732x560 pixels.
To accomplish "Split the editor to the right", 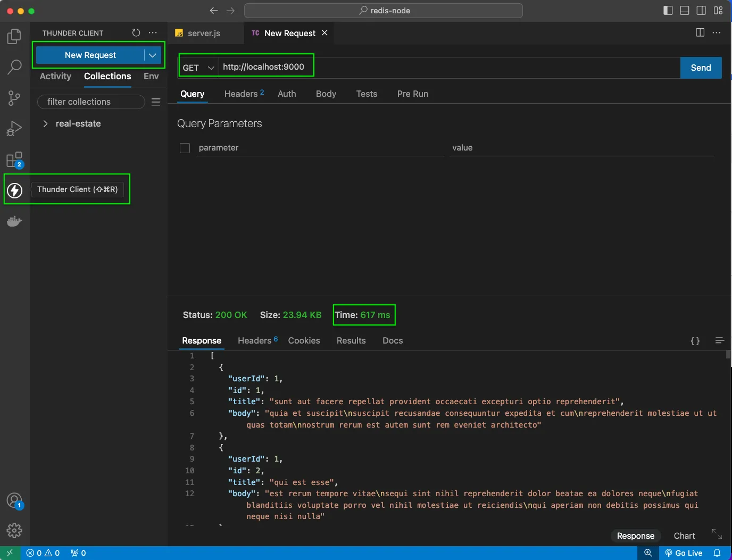I will pyautogui.click(x=700, y=33).
